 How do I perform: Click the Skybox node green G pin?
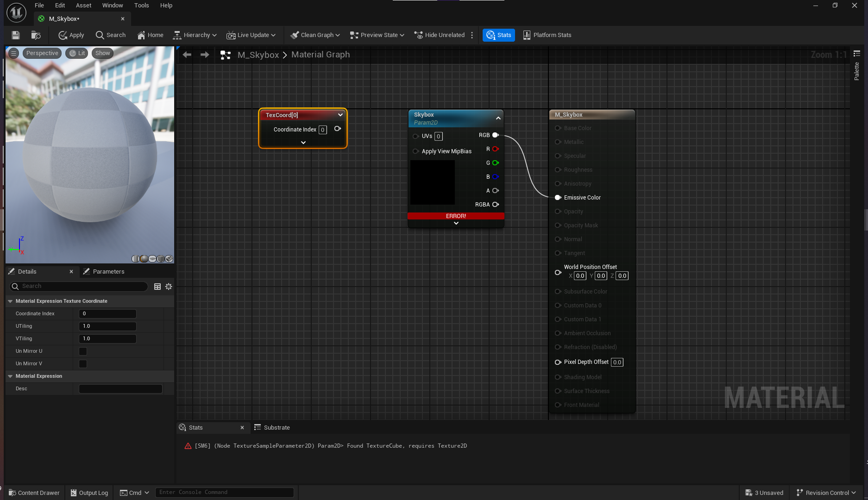pos(496,163)
